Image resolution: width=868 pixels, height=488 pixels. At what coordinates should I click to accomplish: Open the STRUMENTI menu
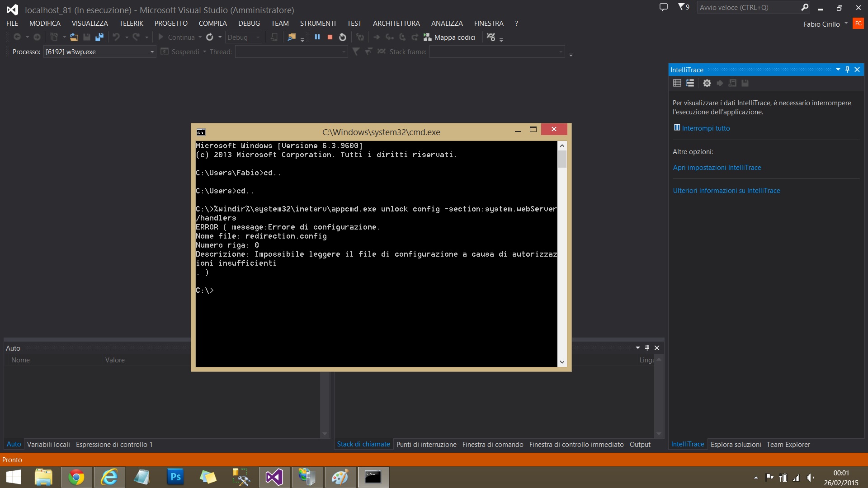[318, 23]
